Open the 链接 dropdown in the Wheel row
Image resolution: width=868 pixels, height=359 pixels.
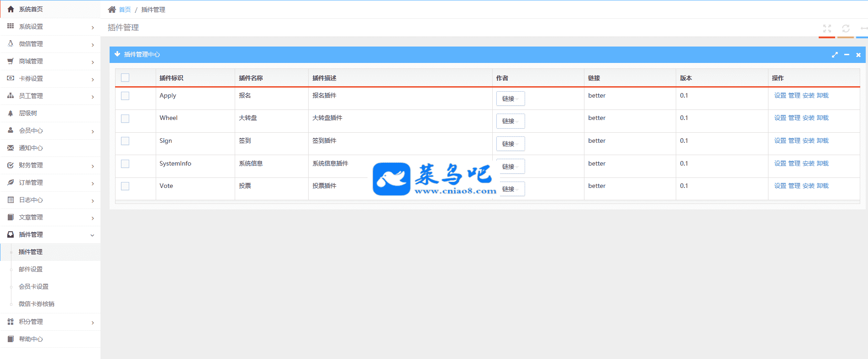click(x=510, y=121)
